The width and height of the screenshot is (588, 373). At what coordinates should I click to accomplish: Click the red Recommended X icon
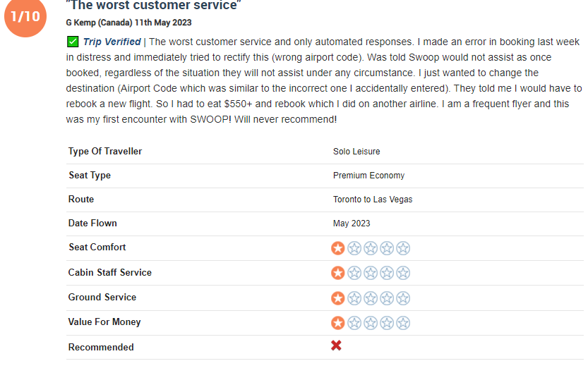[337, 346]
